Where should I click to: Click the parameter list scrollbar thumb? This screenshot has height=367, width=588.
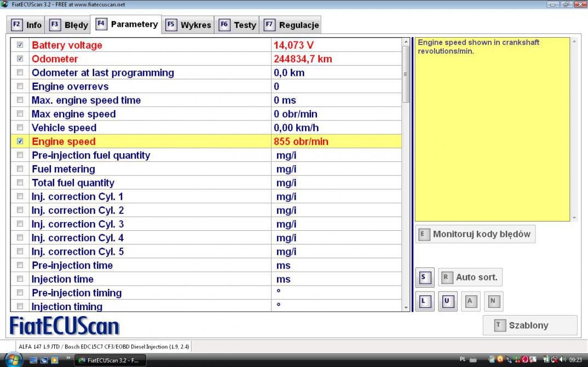click(405, 74)
